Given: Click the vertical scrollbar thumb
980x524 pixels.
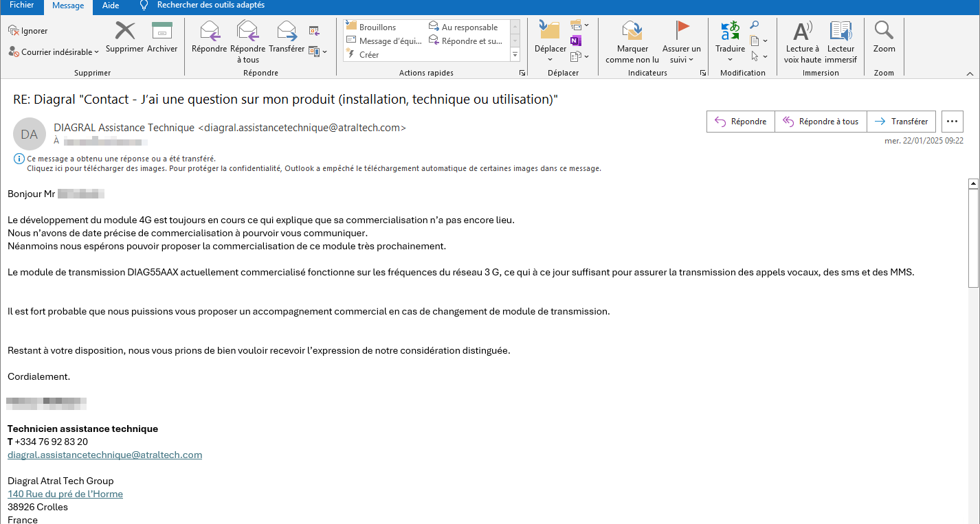Looking at the screenshot, I should (973, 238).
